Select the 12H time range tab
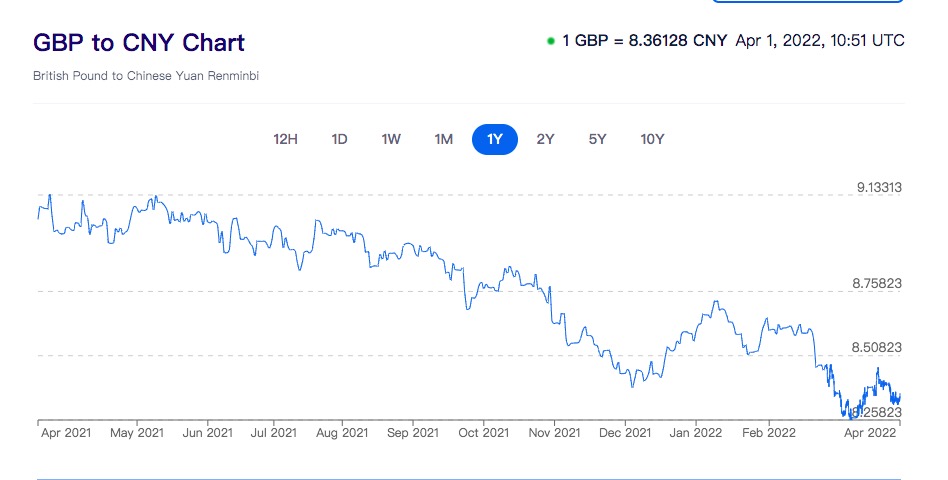The image size is (948, 480). pos(285,139)
